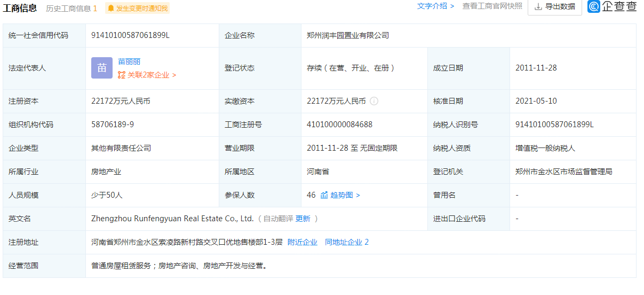644x295 pixels.
Task: Click 更新 next to auto-translated English name
Action: 303,219
